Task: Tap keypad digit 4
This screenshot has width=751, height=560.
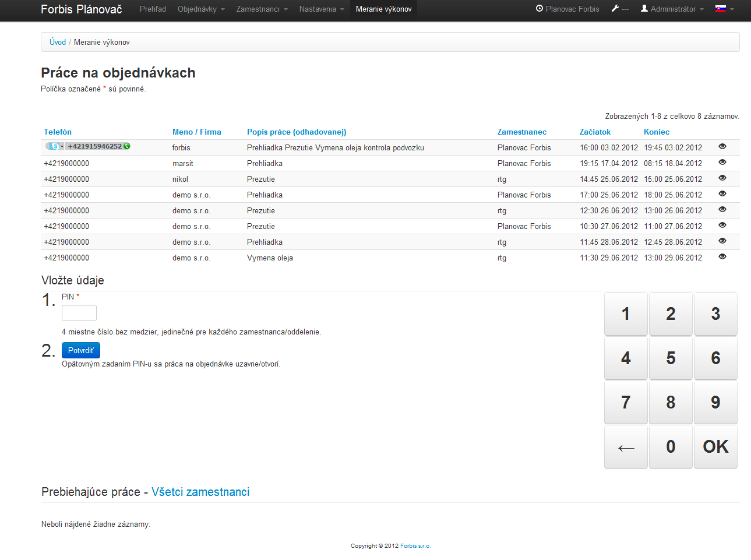Action: tap(626, 358)
